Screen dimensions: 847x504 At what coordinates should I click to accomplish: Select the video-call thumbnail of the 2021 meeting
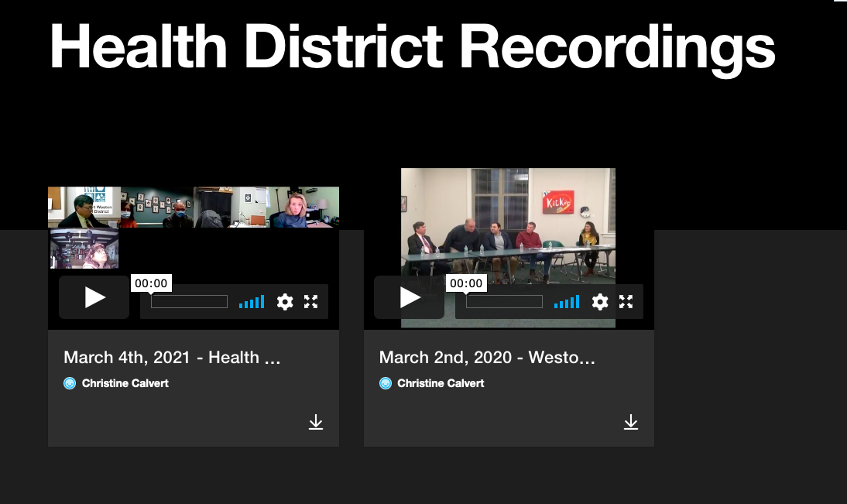click(x=194, y=225)
